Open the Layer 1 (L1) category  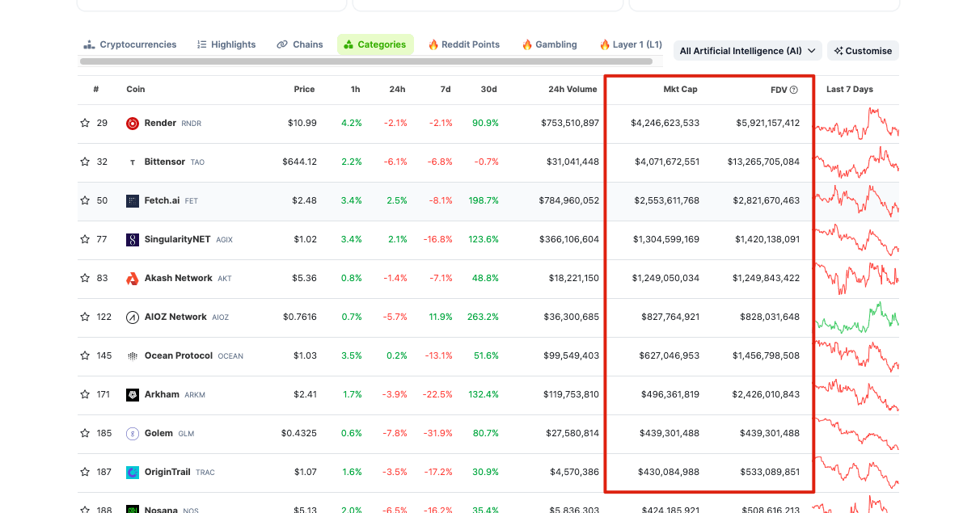[631, 44]
